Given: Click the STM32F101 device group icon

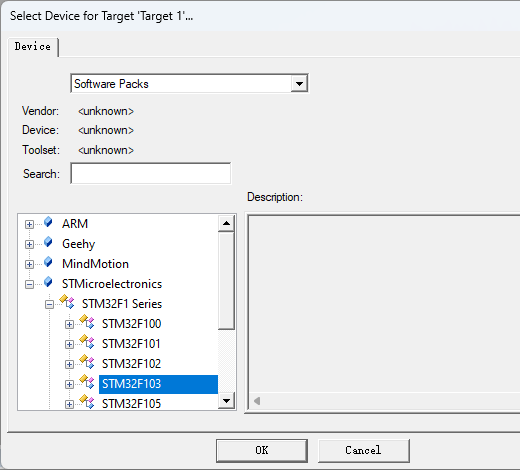Looking at the screenshot, I should [87, 342].
